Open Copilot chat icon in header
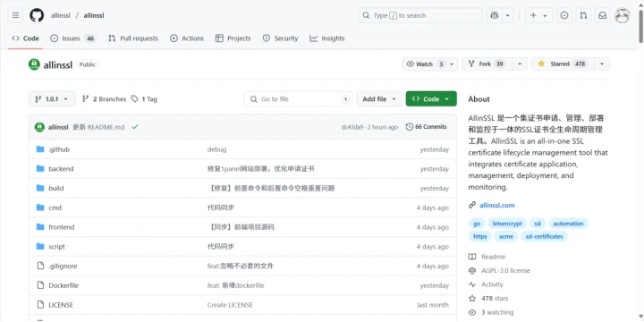This screenshot has width=644, height=322. (x=495, y=15)
